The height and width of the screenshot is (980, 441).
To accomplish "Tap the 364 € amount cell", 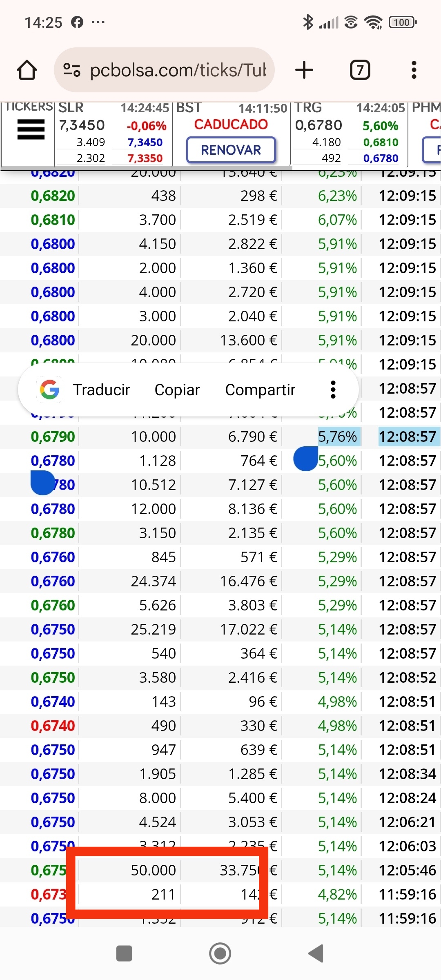I will [258, 653].
